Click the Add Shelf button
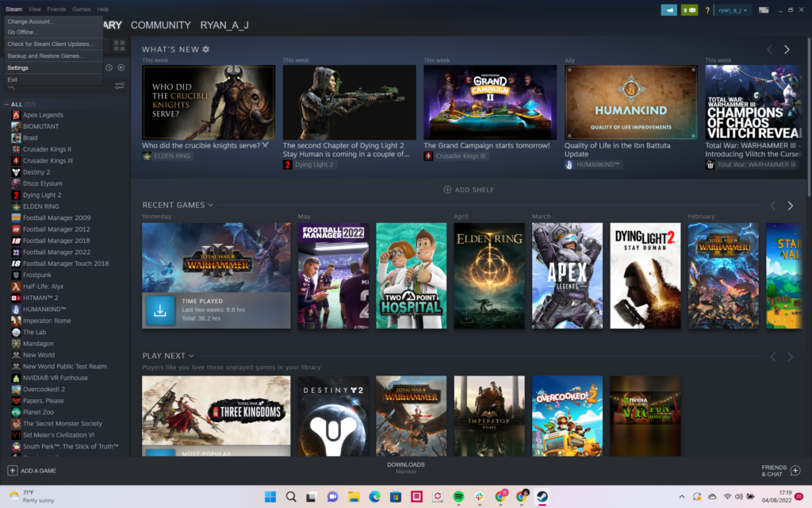812x508 pixels. click(x=469, y=190)
